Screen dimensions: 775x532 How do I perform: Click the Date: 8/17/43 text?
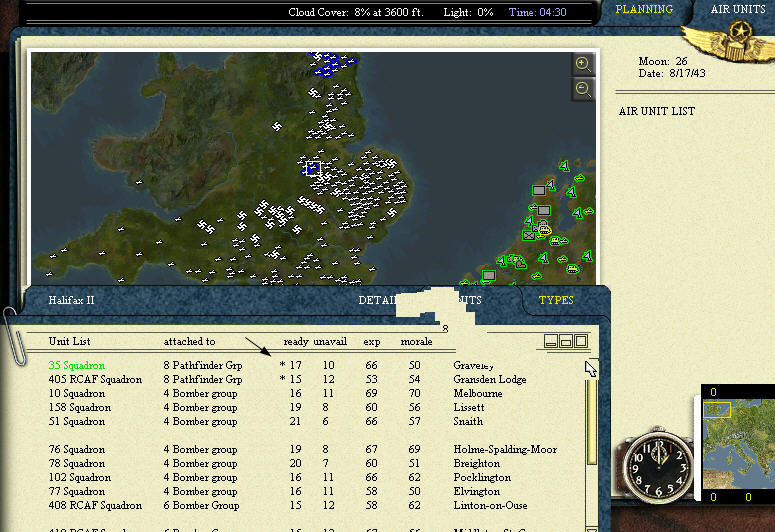coord(672,73)
